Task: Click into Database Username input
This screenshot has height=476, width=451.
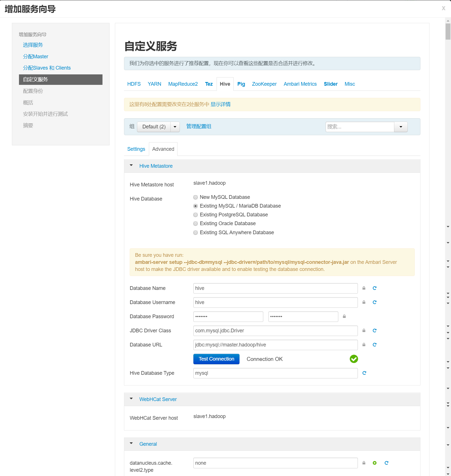Action: tap(275, 302)
